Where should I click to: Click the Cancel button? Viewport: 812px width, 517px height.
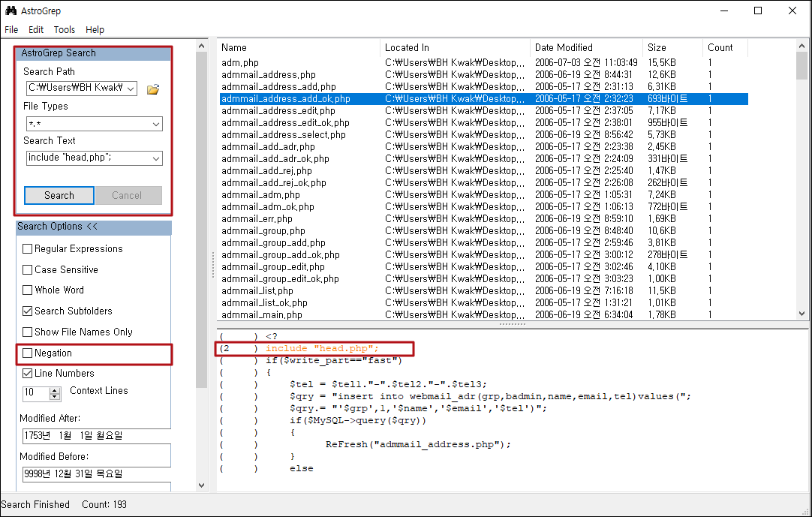[128, 195]
